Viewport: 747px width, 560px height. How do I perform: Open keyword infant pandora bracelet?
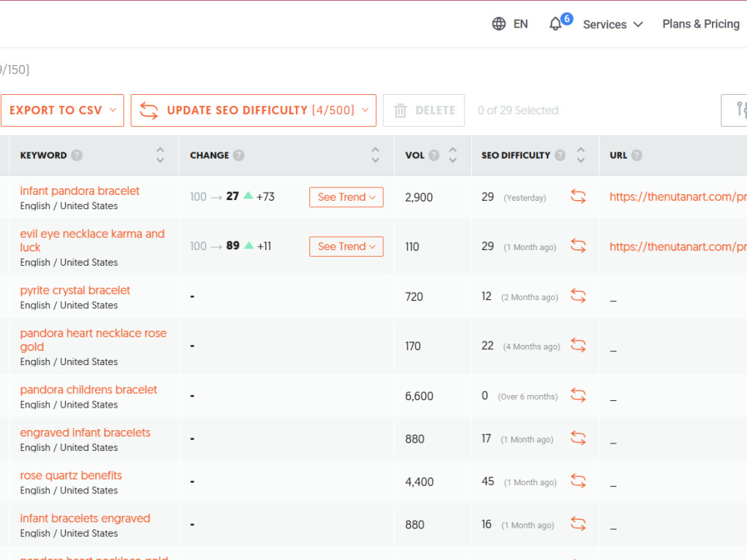coord(80,191)
